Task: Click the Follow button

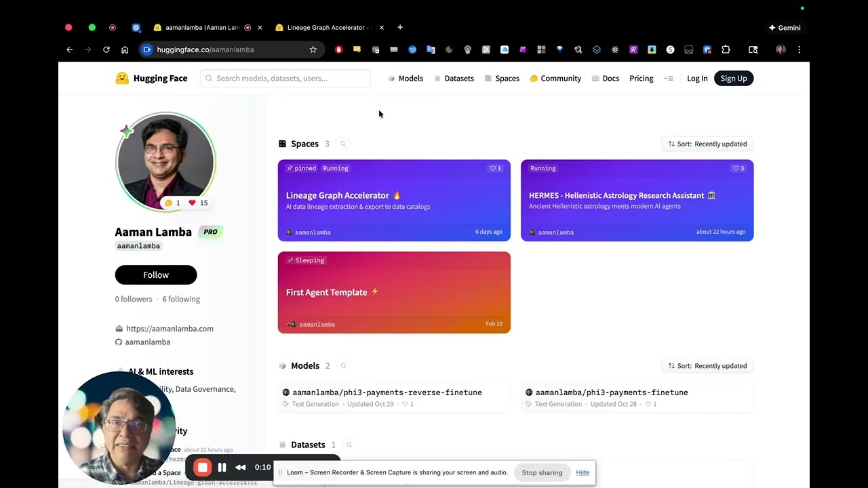Action: (156, 274)
